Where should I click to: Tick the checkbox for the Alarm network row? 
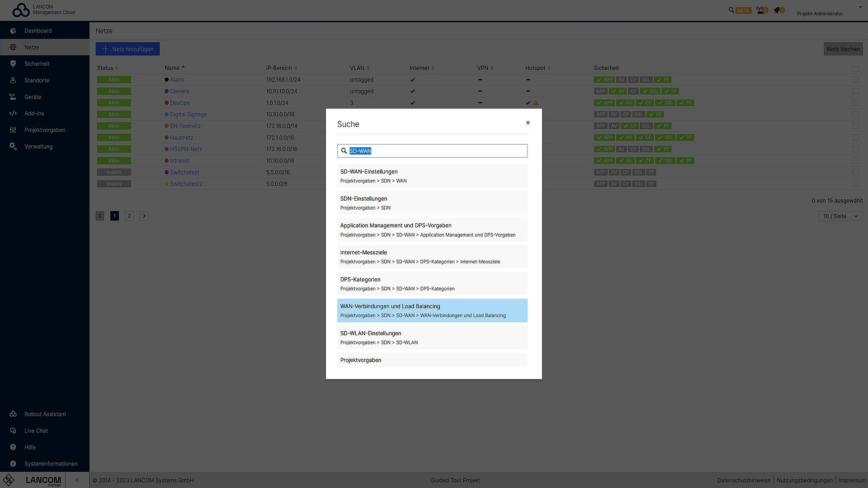pyautogui.click(x=855, y=80)
